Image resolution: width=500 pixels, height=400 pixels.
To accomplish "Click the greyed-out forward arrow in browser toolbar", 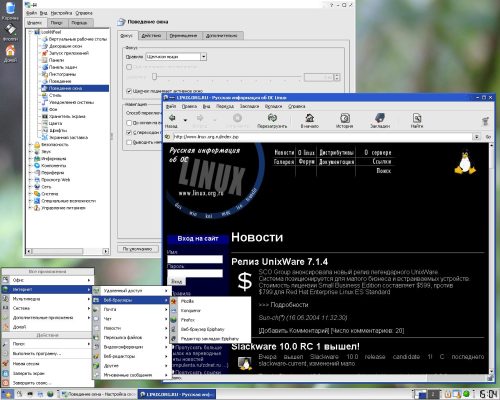I will (x=200, y=118).
